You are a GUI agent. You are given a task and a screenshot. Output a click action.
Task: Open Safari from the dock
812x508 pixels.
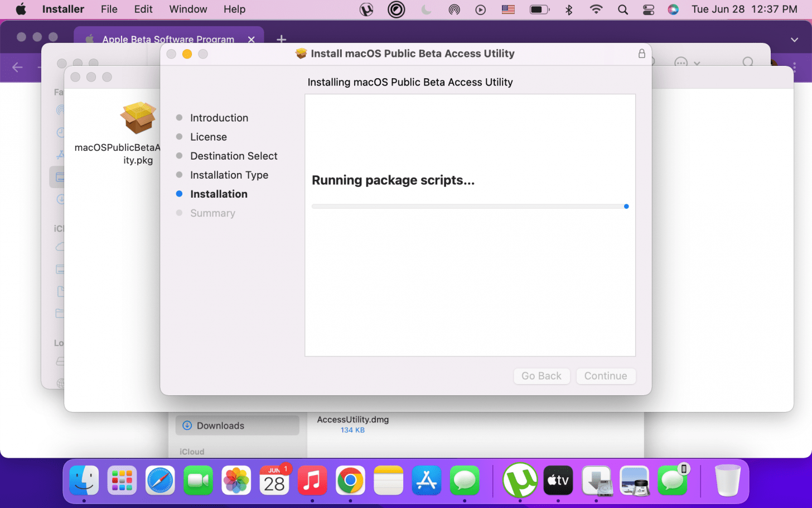[160, 480]
